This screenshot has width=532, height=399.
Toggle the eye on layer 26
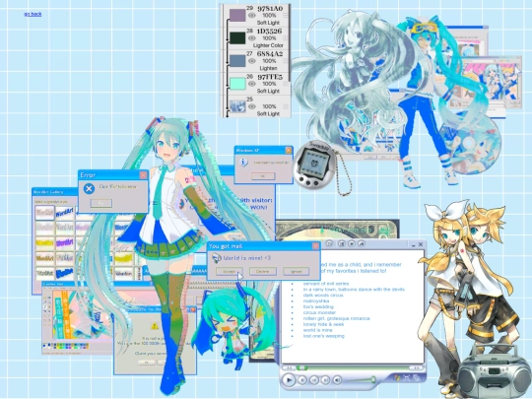tap(251, 84)
